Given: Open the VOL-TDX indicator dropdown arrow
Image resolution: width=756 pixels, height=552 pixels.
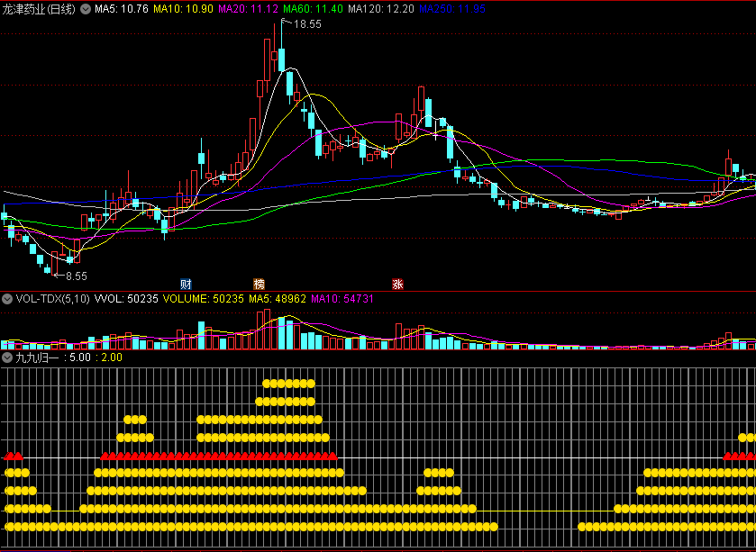Looking at the screenshot, I should click(x=6, y=299).
